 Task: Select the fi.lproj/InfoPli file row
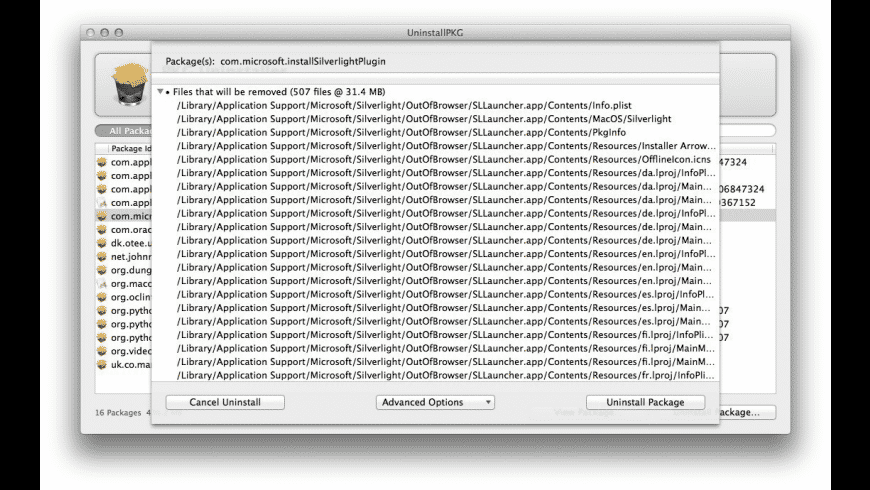click(436, 335)
